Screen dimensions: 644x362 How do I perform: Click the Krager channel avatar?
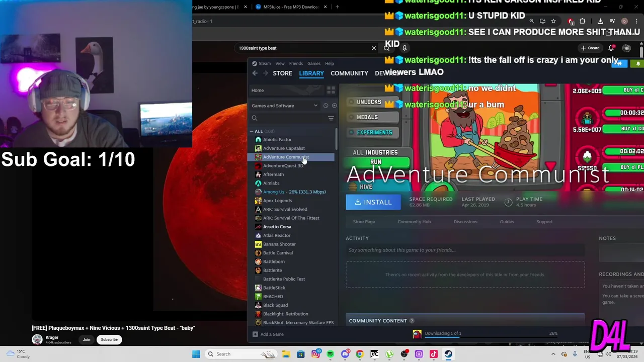point(37,339)
